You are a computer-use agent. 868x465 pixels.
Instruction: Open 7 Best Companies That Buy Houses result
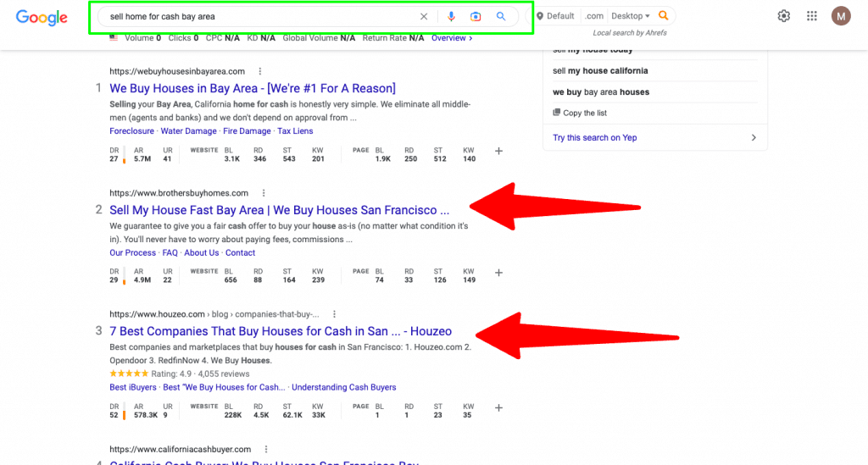tap(281, 331)
